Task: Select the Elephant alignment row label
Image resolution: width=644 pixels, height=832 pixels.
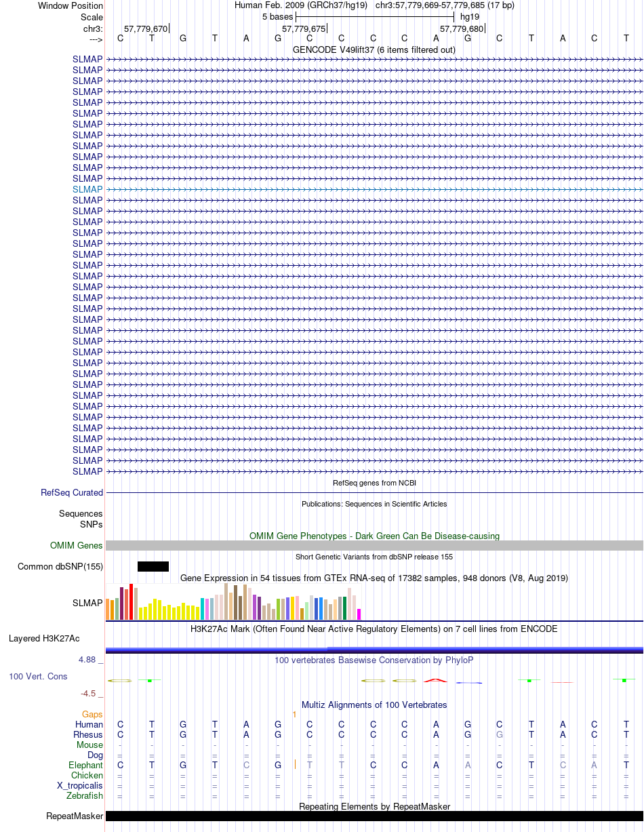Action: tap(85, 765)
